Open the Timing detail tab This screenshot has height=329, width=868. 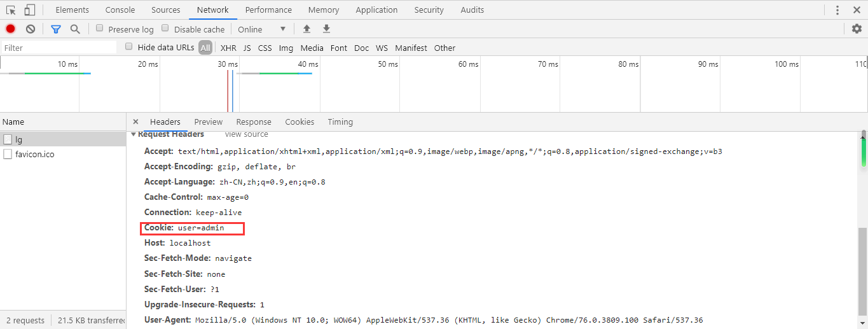(340, 122)
